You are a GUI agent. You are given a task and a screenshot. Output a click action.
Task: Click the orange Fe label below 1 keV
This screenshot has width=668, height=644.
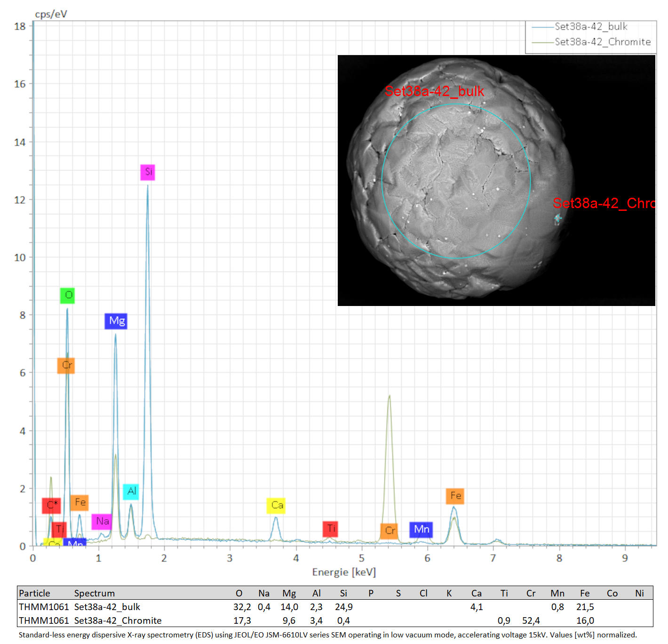click(80, 503)
